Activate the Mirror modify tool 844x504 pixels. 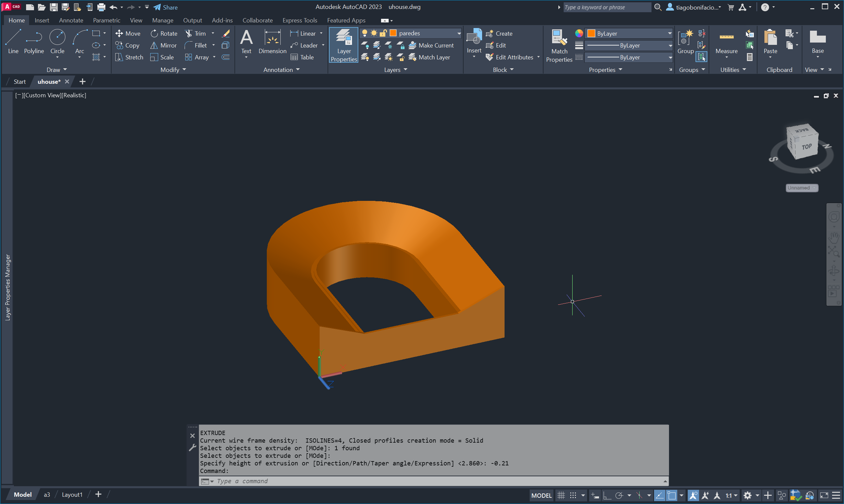(163, 45)
